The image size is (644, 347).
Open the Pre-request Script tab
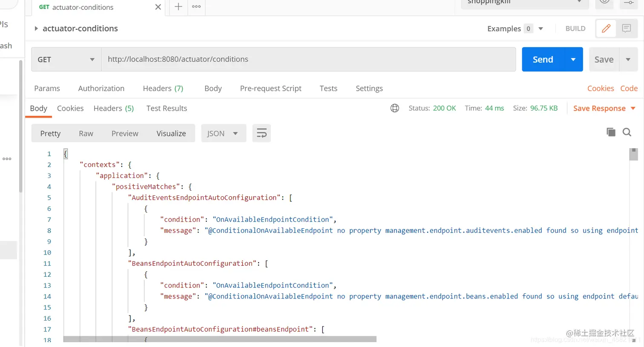coord(270,88)
